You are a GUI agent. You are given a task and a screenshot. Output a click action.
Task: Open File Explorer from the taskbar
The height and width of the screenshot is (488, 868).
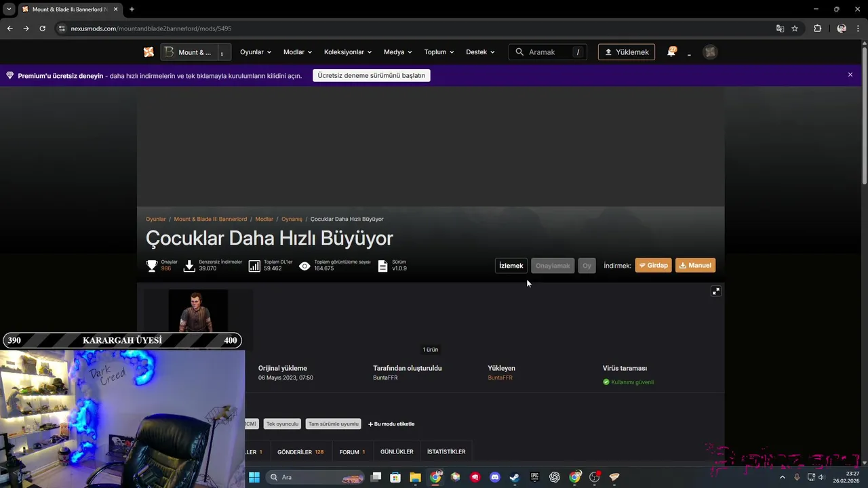(x=415, y=477)
